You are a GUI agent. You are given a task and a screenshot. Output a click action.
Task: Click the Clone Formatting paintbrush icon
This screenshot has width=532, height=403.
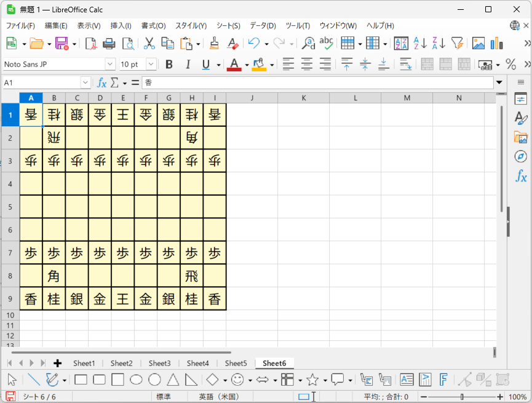pos(214,43)
